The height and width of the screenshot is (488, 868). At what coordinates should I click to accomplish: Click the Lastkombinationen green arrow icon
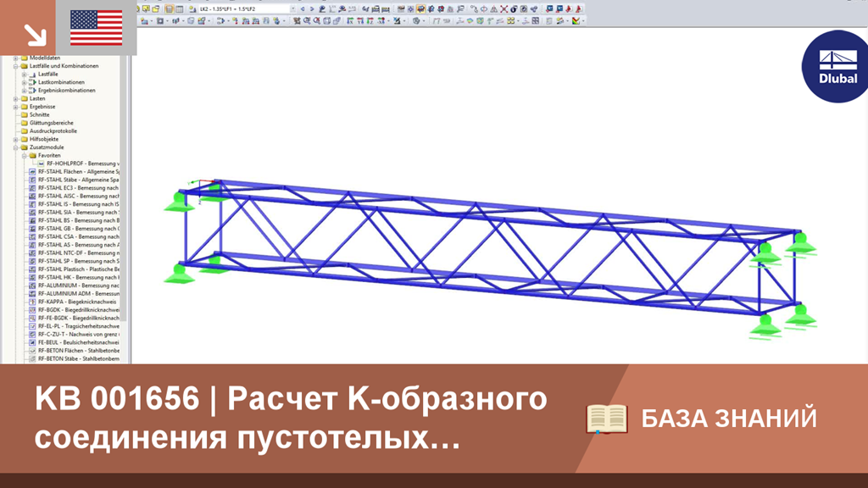coord(32,82)
